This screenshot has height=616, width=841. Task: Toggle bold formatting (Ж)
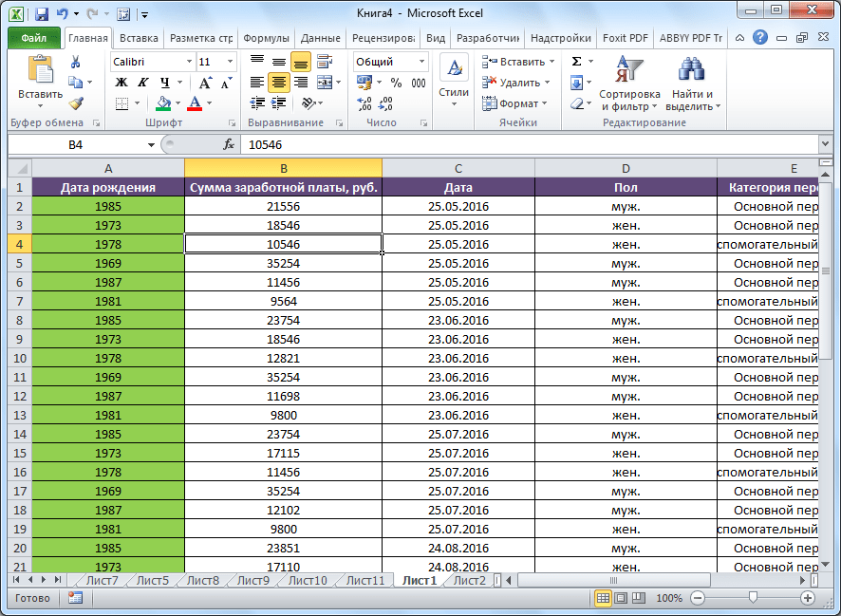(x=121, y=83)
